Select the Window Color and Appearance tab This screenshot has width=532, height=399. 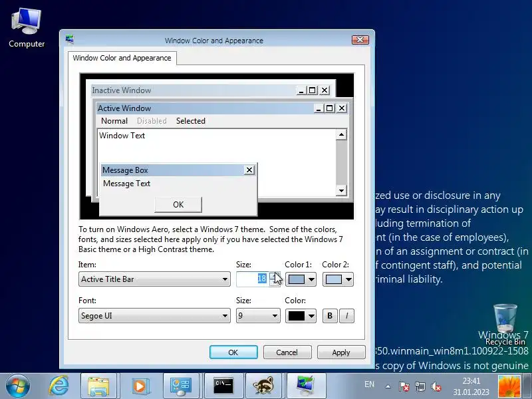click(122, 58)
